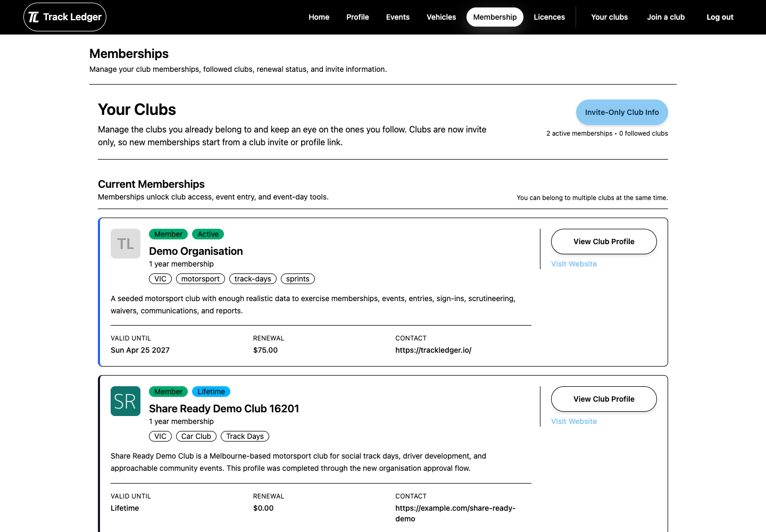Visit Website link for Share Ready Demo Club
766x532 pixels.
574,421
